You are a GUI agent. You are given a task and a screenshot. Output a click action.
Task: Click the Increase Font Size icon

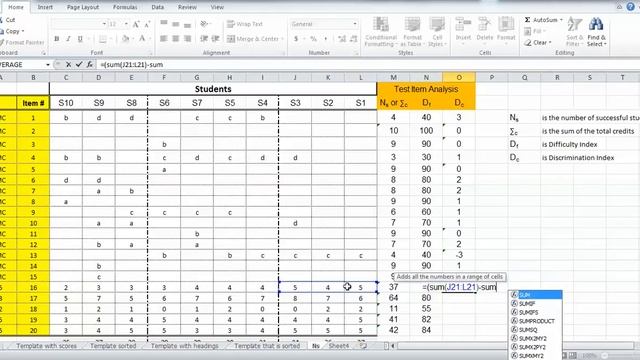pos(136,24)
